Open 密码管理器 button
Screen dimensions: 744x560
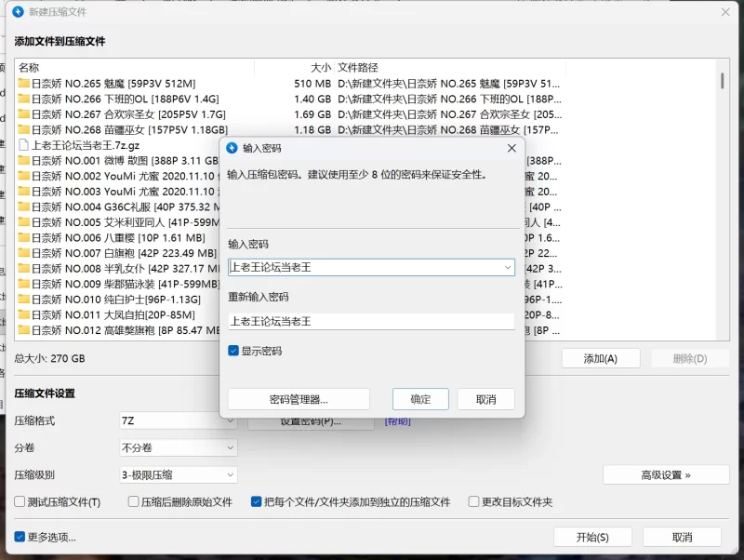point(299,399)
